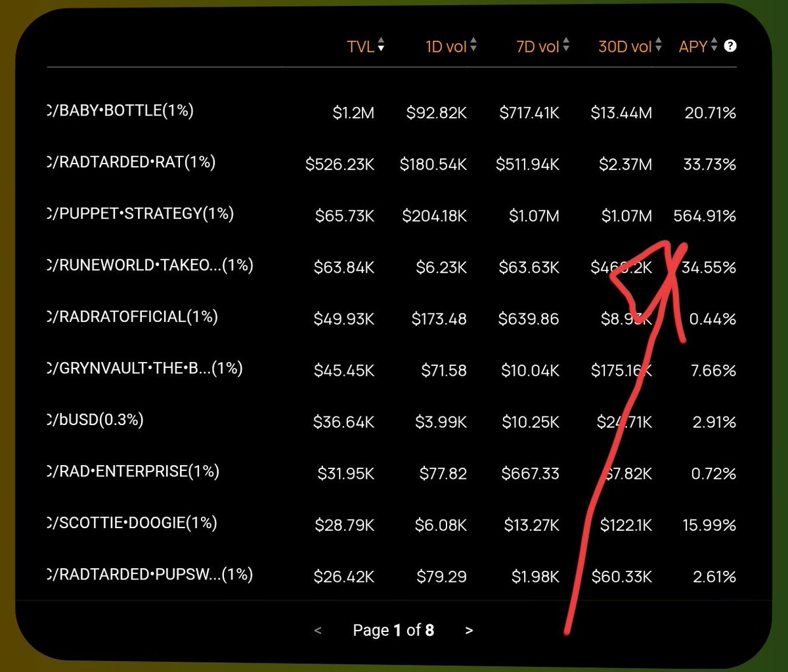Go to previous page arrow
The image size is (788, 672).
[x=318, y=631]
